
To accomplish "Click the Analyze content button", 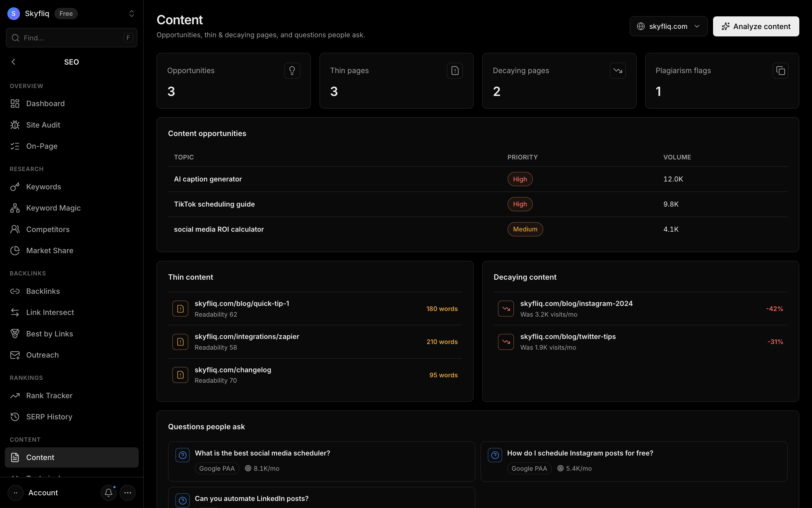I will [x=756, y=26].
